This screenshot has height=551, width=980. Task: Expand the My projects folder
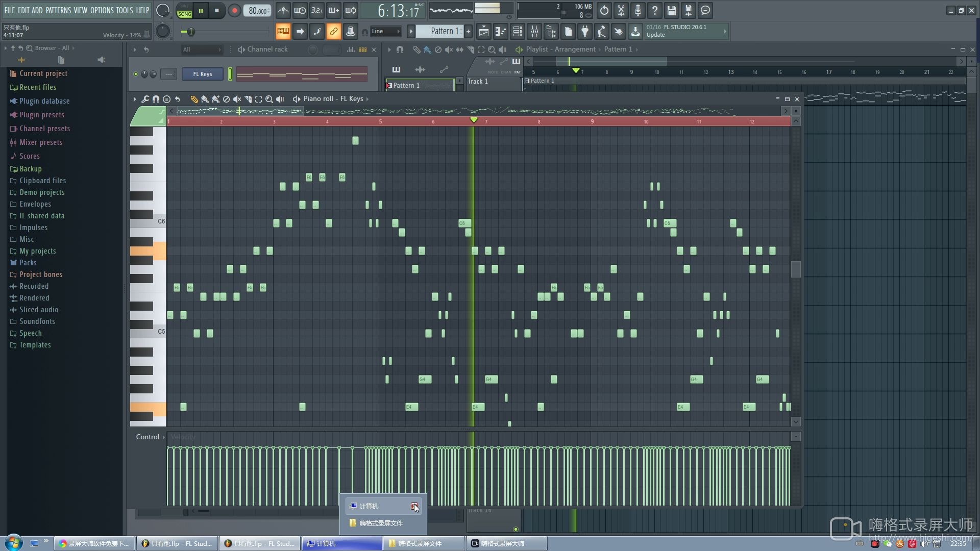click(x=37, y=251)
